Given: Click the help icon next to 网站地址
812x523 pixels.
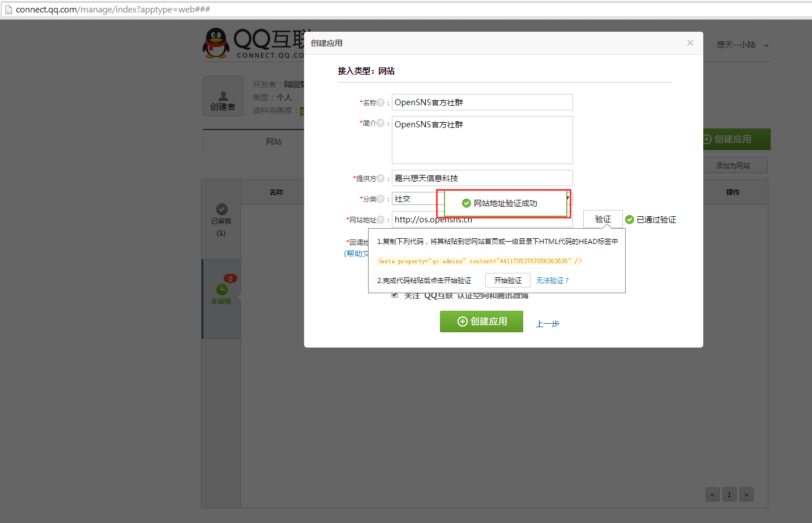Looking at the screenshot, I should [381, 220].
